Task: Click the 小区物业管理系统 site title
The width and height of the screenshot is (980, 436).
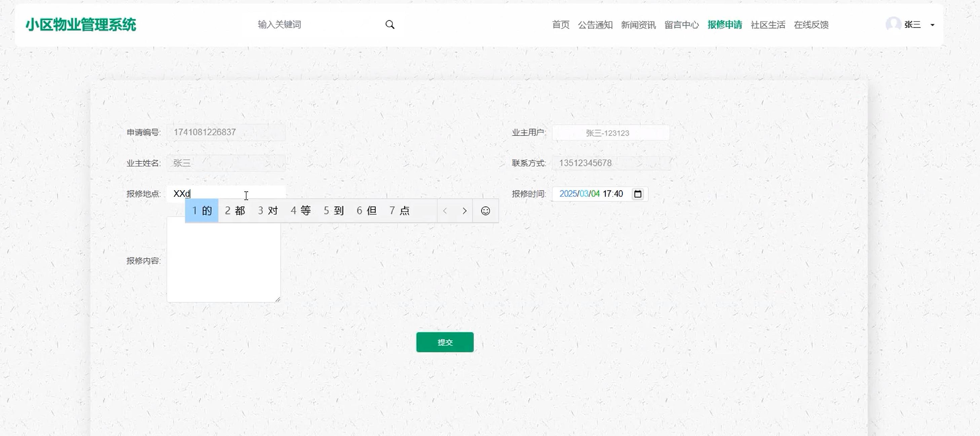Action: (81, 25)
